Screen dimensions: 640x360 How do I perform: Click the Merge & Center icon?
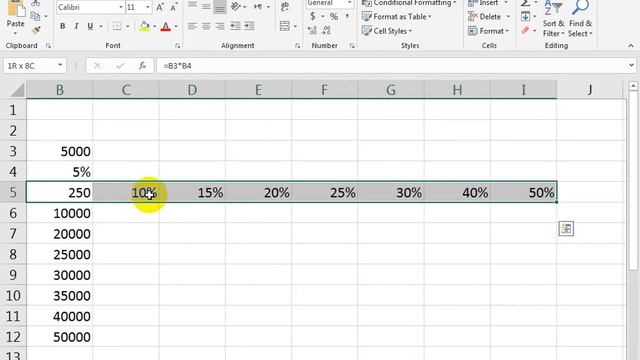284,26
